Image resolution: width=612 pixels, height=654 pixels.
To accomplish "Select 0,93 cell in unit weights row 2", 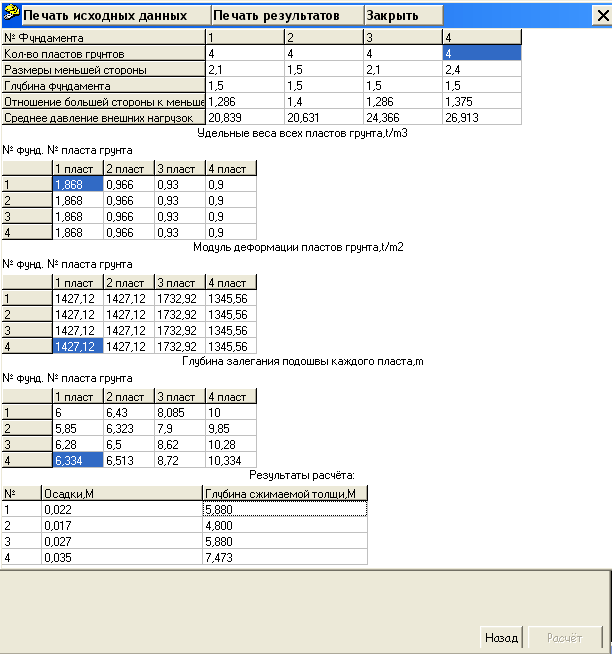I will click(x=180, y=201).
